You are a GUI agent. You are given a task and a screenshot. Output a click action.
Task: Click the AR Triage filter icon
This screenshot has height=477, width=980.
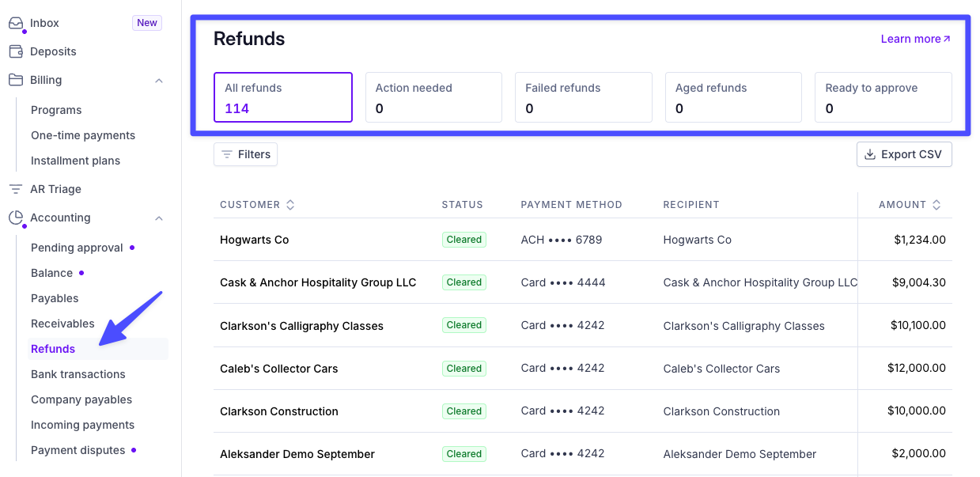coord(16,189)
